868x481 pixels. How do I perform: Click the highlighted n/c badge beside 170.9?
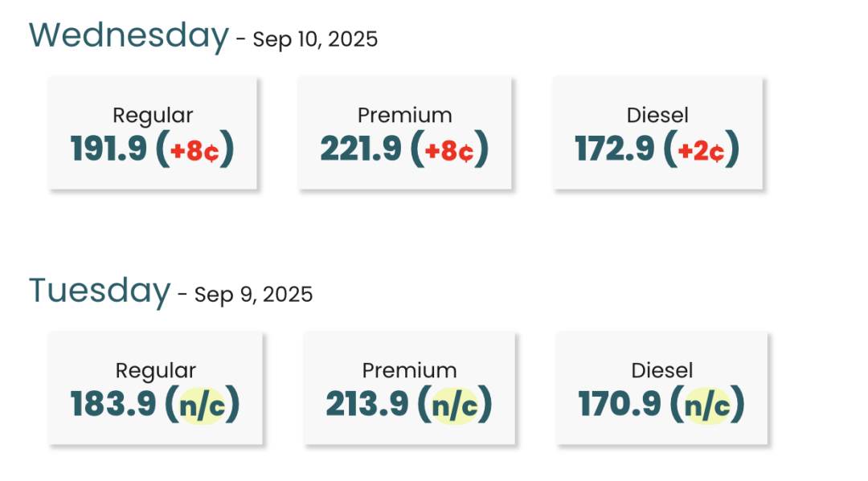(x=707, y=406)
